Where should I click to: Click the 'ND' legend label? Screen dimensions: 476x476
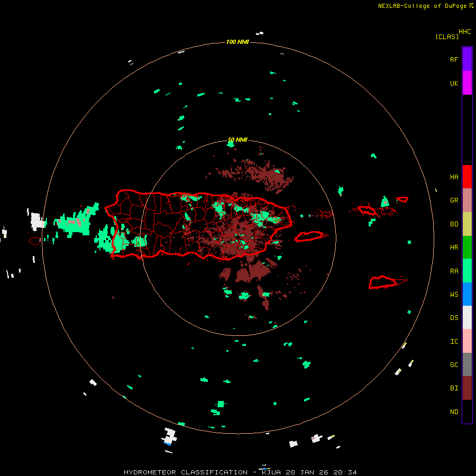tap(454, 412)
